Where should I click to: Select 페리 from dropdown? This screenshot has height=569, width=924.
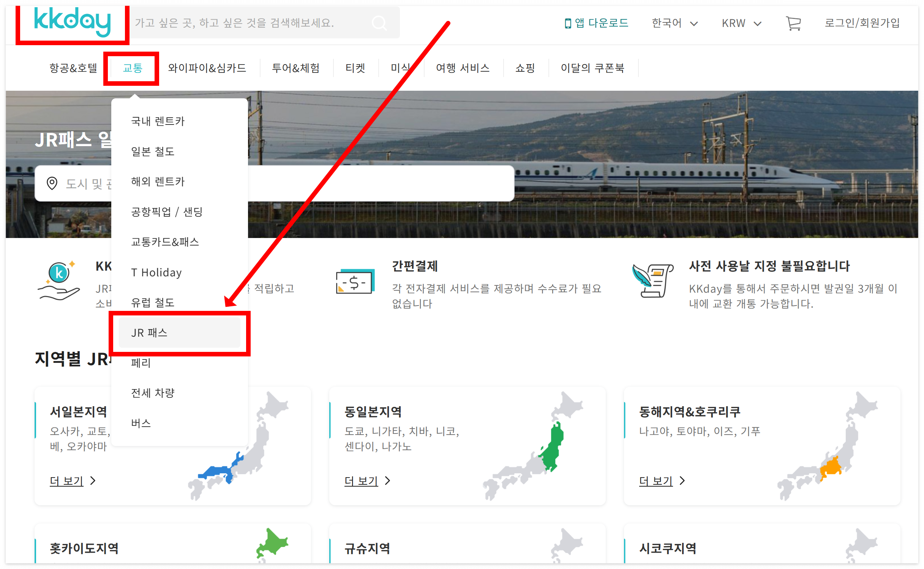(179, 363)
